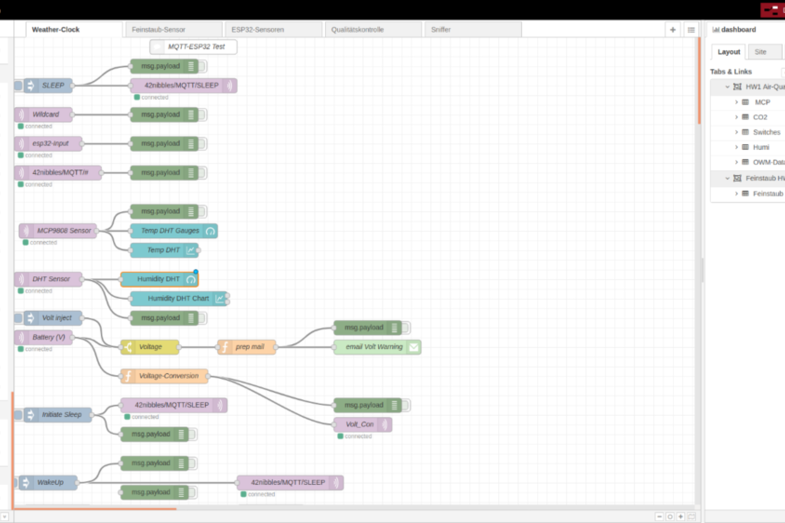785x523 pixels.
Task: Click MQTT icon on MCP9808 Sensor node
Action: click(x=26, y=231)
